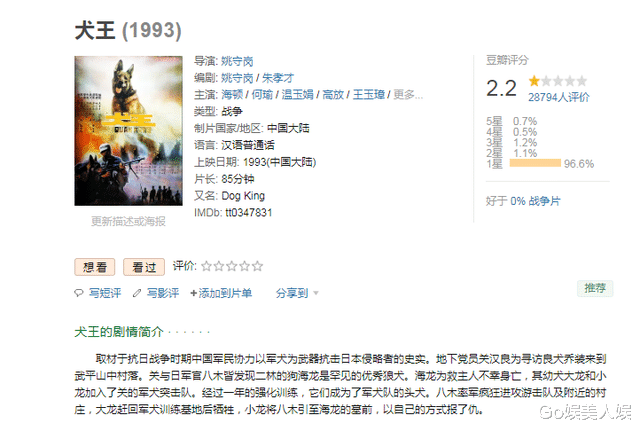This screenshot has width=640, height=431.
Task: Open director 姚守岗 link
Action: coord(237,62)
